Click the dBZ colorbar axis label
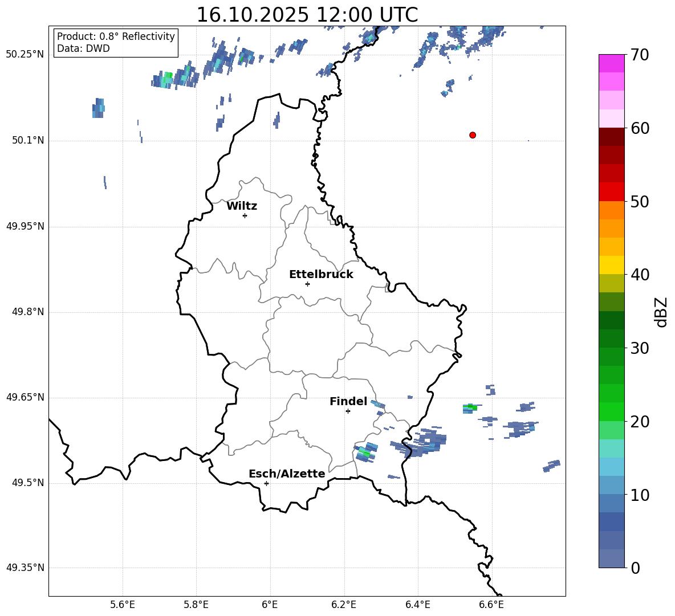Viewport: 675px width, 616px height. point(661,312)
